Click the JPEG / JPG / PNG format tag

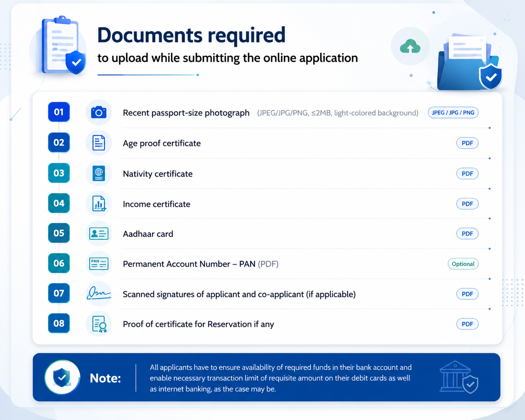pos(453,113)
